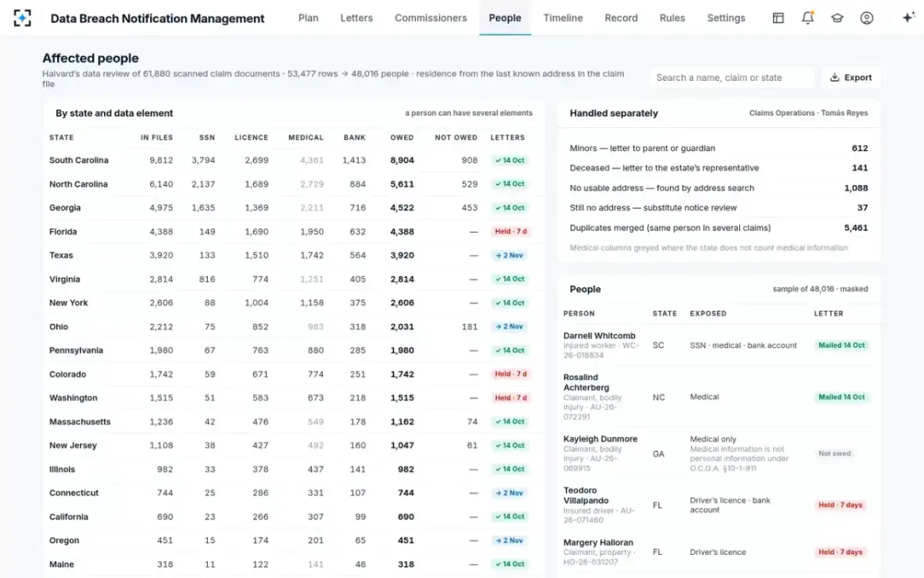The height and width of the screenshot is (578, 924).
Task: Select the South Carolina row
Action: click(x=293, y=160)
